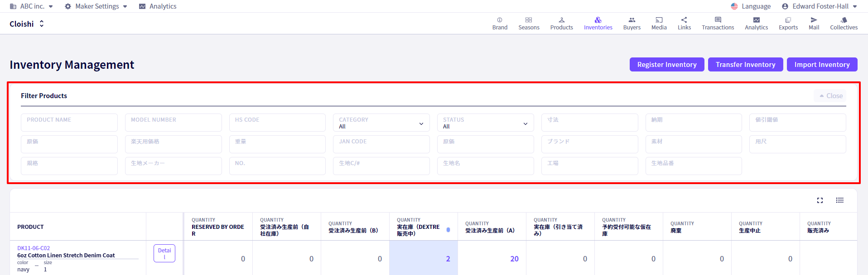
Task: Focus the 素材 filter field
Action: (694, 144)
